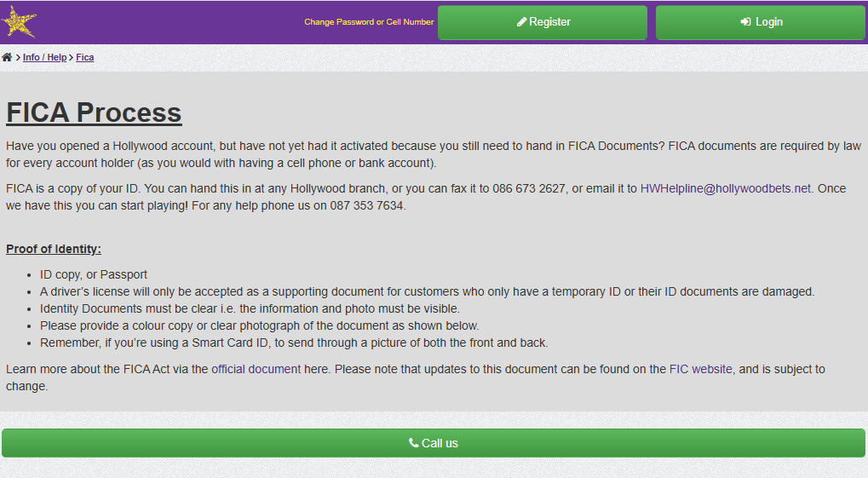The image size is (868, 478).
Task: Click the fax number 086 673 2627
Action: click(529, 188)
